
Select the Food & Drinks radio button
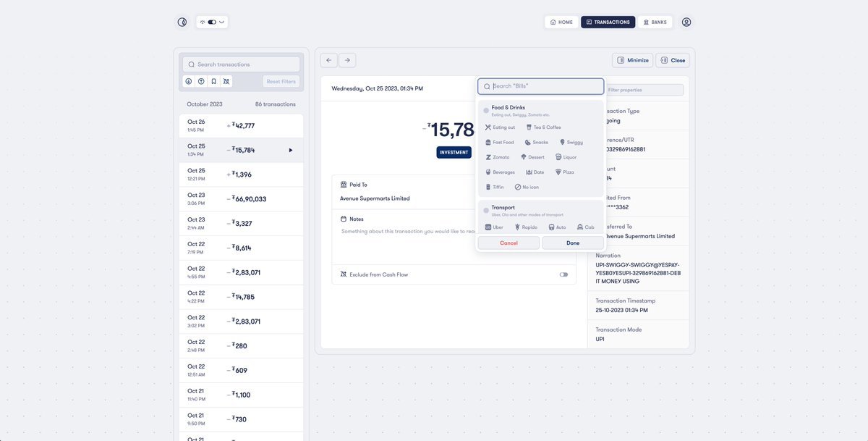tap(486, 110)
